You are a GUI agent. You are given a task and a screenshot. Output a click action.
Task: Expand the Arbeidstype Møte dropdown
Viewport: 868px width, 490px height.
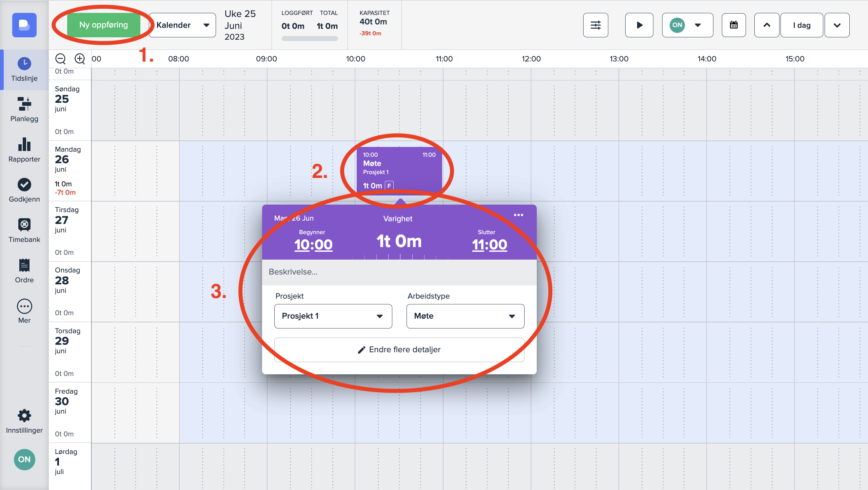465,316
